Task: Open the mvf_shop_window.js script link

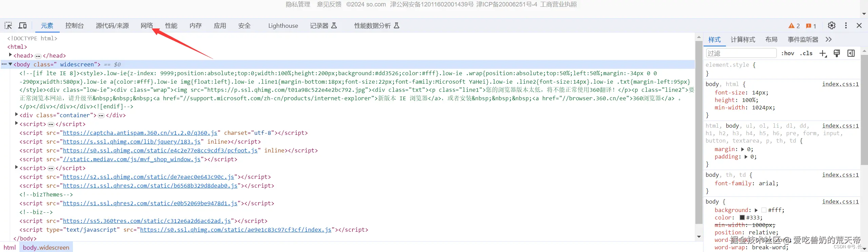Action: pos(132,159)
